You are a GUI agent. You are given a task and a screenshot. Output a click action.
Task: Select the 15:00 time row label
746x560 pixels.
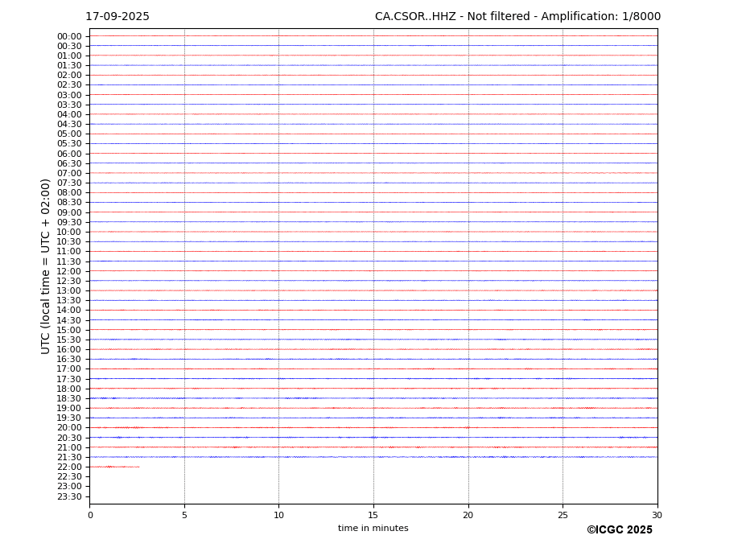(69, 330)
